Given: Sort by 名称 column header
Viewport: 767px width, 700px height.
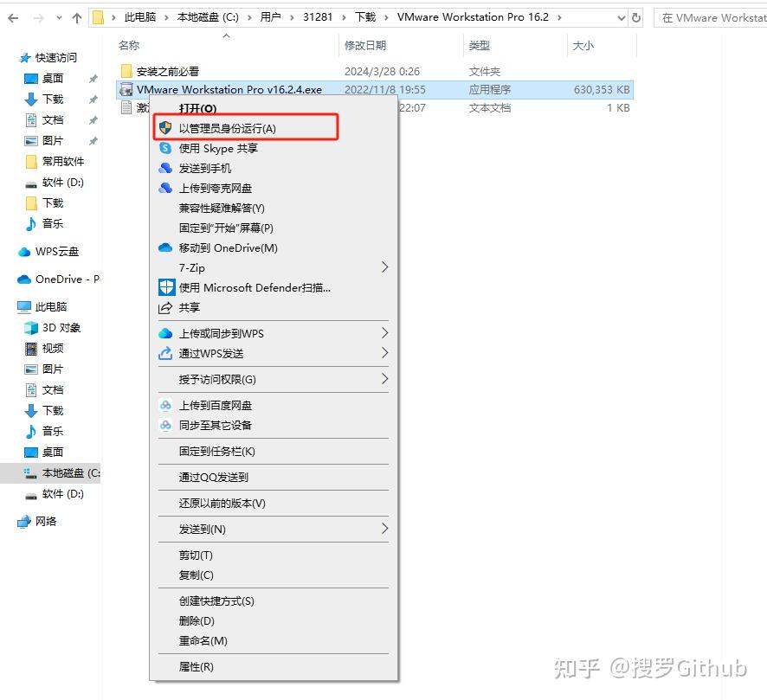Looking at the screenshot, I should 129,46.
